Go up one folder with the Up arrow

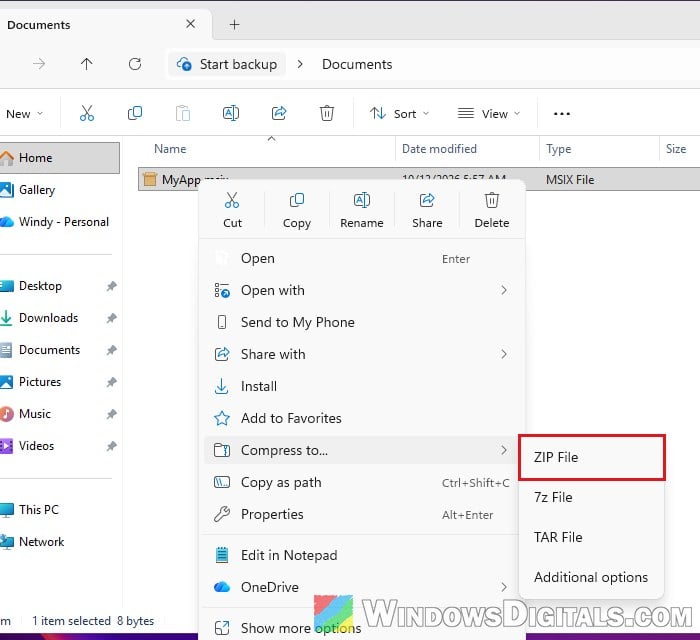[87, 64]
